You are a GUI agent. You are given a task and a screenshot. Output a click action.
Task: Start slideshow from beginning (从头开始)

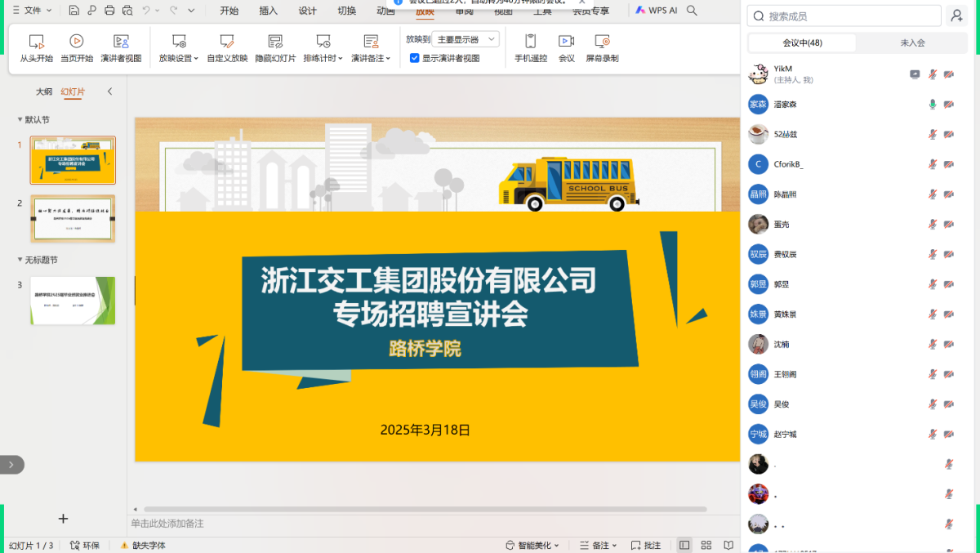[x=36, y=48]
